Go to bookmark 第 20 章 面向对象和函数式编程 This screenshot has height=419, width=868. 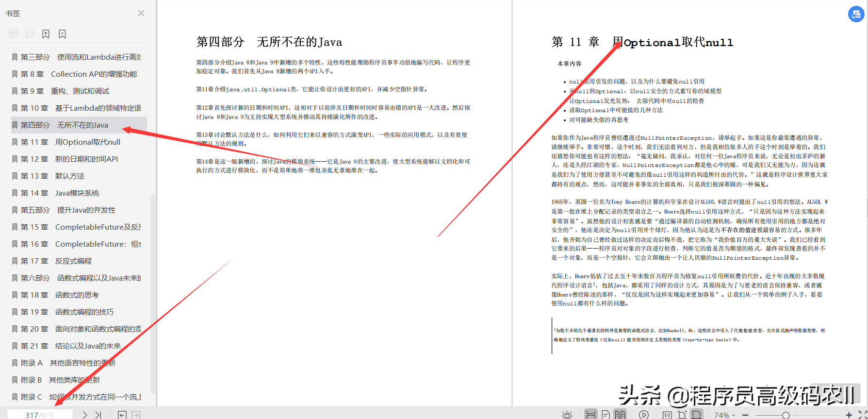(x=79, y=329)
